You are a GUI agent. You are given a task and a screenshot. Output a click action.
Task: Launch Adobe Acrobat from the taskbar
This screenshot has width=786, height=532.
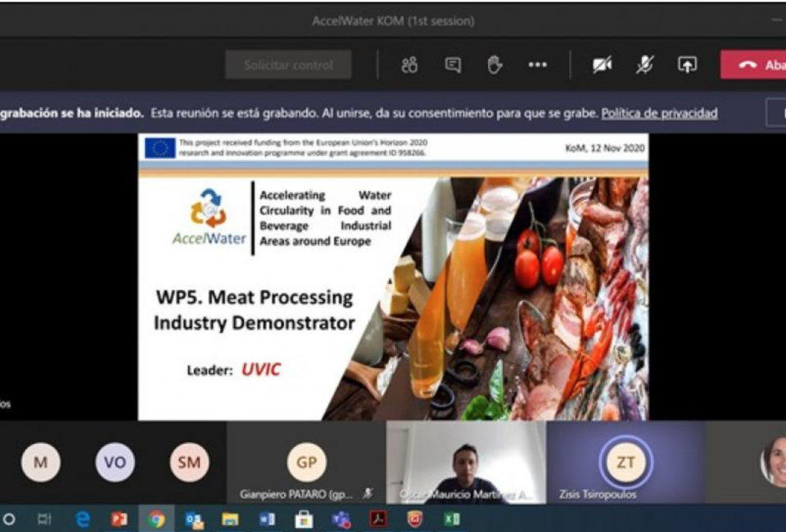click(x=377, y=519)
